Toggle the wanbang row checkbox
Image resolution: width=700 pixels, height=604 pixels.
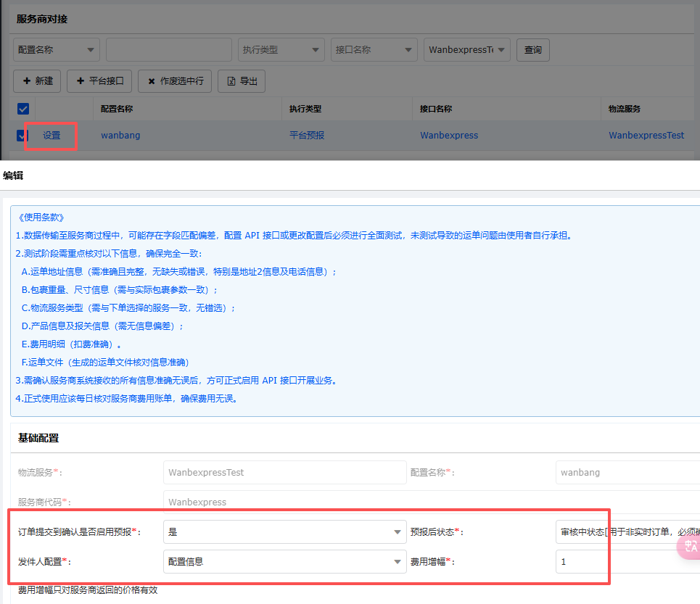21,135
